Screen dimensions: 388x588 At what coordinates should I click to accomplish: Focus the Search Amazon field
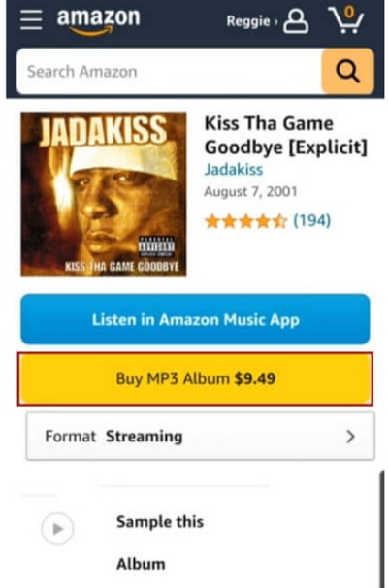point(170,71)
